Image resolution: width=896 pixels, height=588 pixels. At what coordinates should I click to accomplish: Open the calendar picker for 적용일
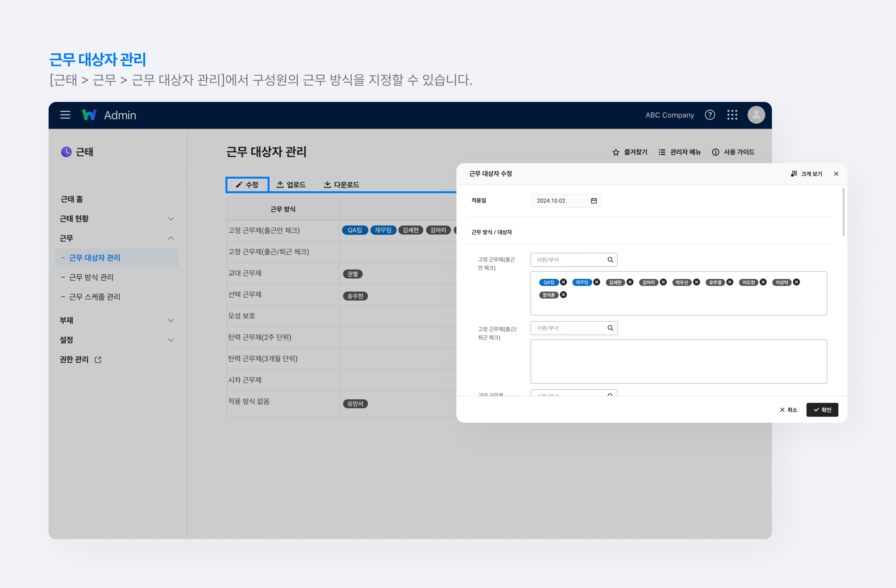pos(594,201)
